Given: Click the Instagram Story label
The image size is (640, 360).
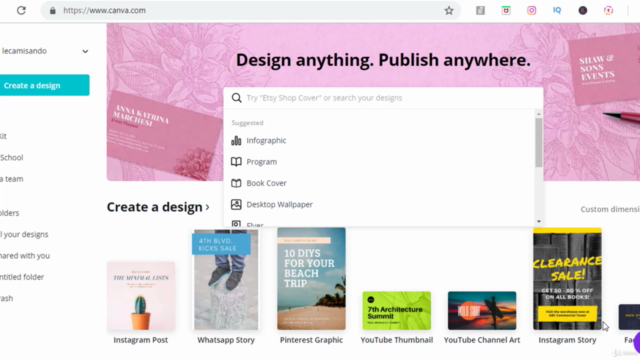Looking at the screenshot, I should click(567, 340).
